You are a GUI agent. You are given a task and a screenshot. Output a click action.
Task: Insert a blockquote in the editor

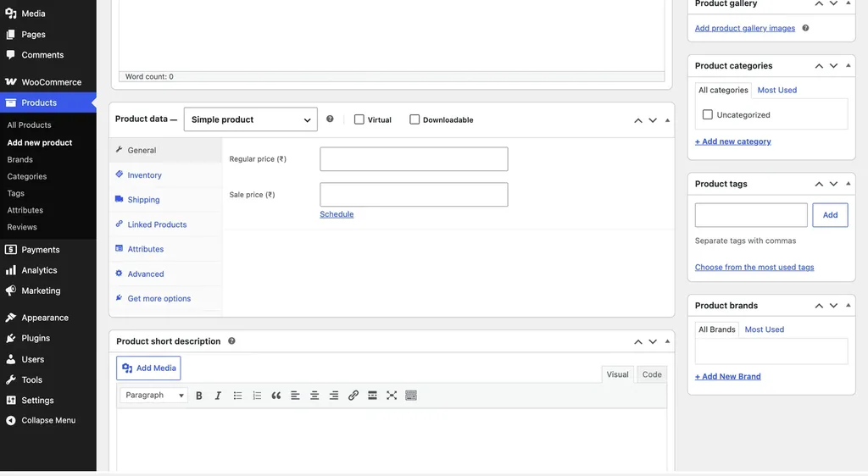coord(276,396)
